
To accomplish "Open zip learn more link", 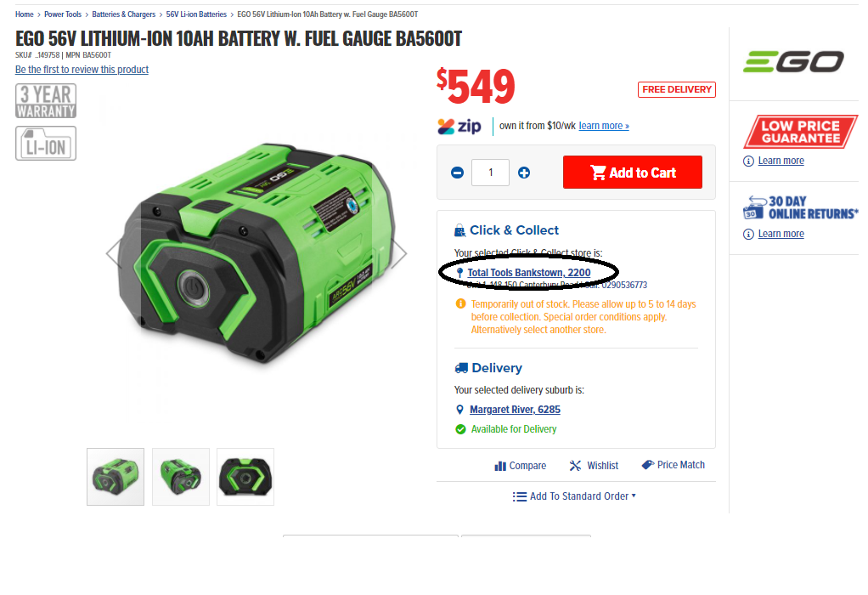I will pos(604,126).
